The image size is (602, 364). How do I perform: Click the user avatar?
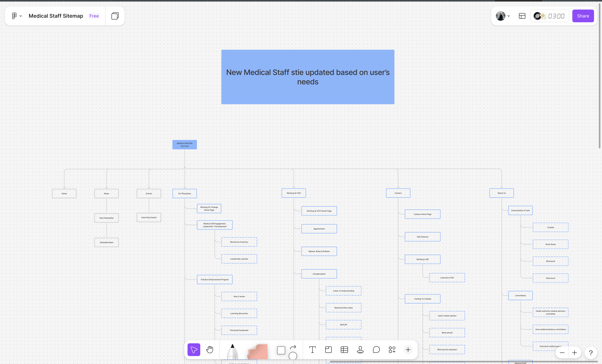tap(500, 16)
